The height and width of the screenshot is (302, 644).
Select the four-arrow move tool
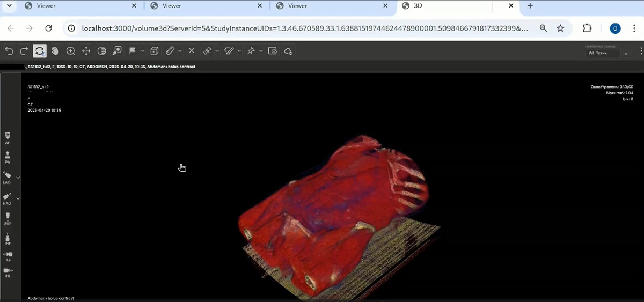[86, 51]
